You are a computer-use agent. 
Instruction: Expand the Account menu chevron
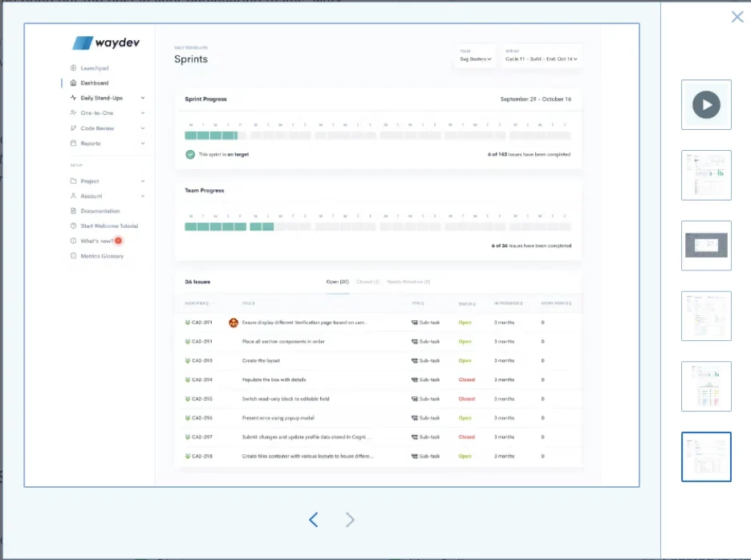pos(143,196)
